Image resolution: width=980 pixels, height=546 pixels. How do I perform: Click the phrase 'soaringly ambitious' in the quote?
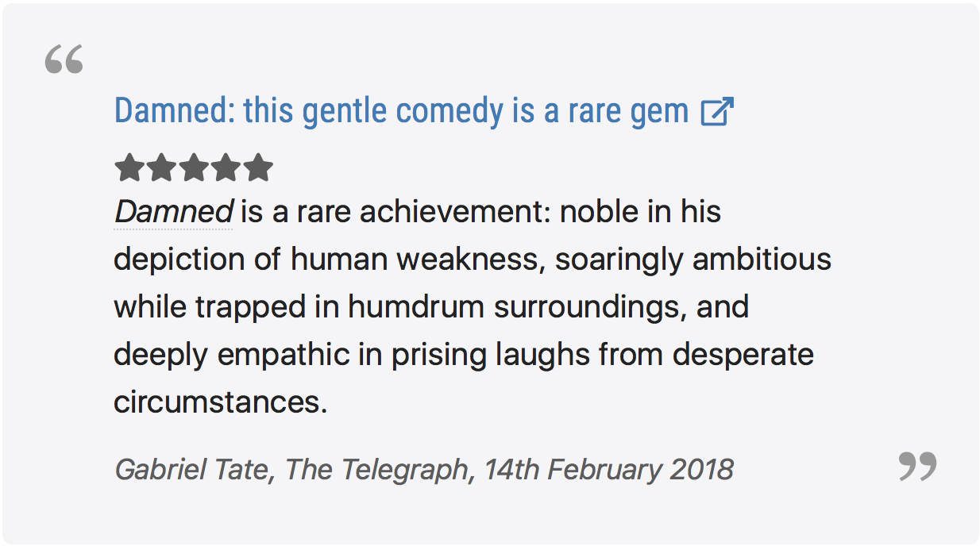pos(693,260)
